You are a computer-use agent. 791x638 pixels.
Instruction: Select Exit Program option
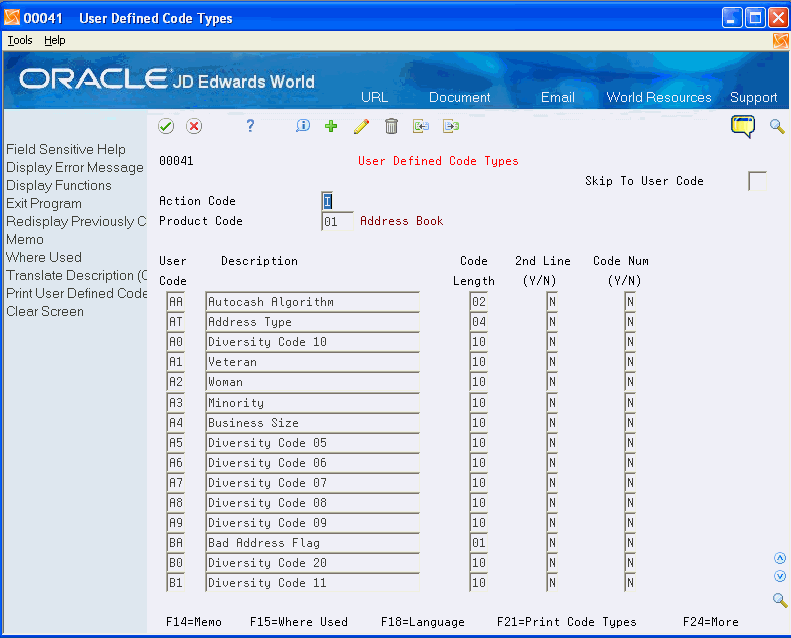click(x=44, y=204)
